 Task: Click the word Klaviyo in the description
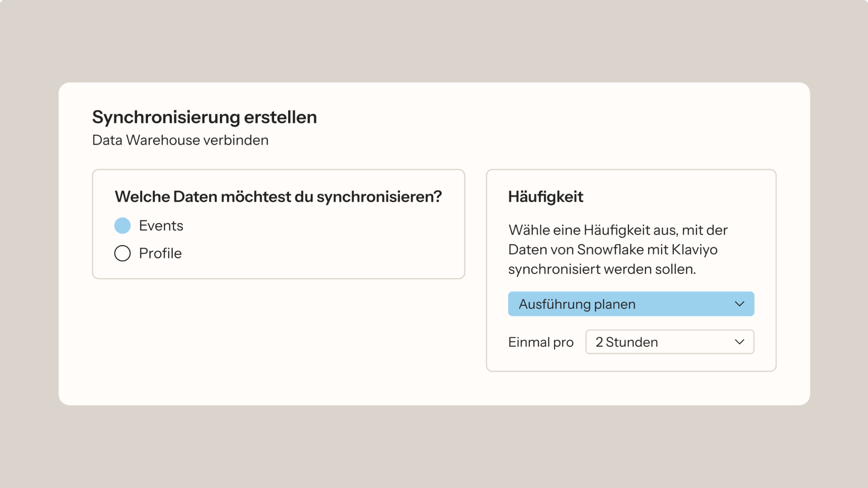pos(694,250)
